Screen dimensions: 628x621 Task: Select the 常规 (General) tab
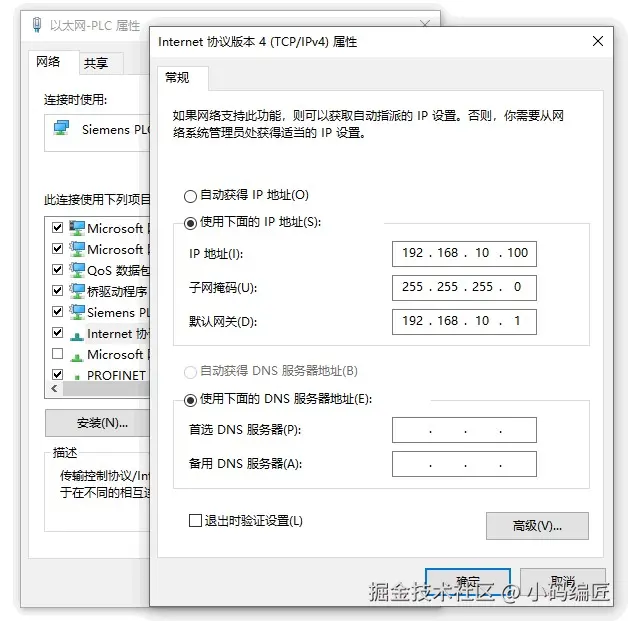click(x=177, y=77)
